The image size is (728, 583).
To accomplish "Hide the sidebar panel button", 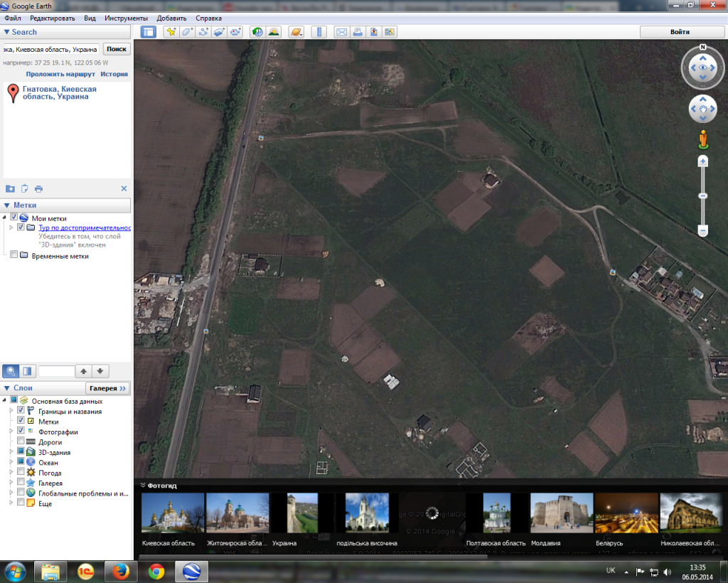I will [x=148, y=32].
